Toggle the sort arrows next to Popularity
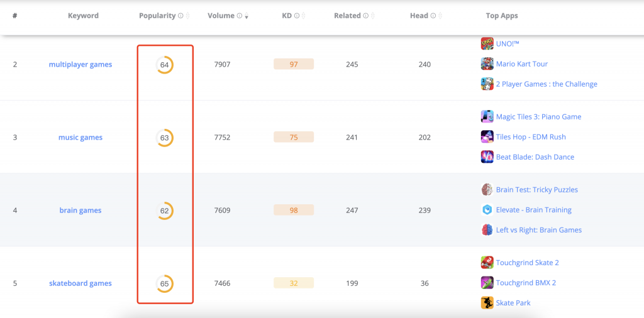The height and width of the screenshot is (318, 644). (187, 16)
